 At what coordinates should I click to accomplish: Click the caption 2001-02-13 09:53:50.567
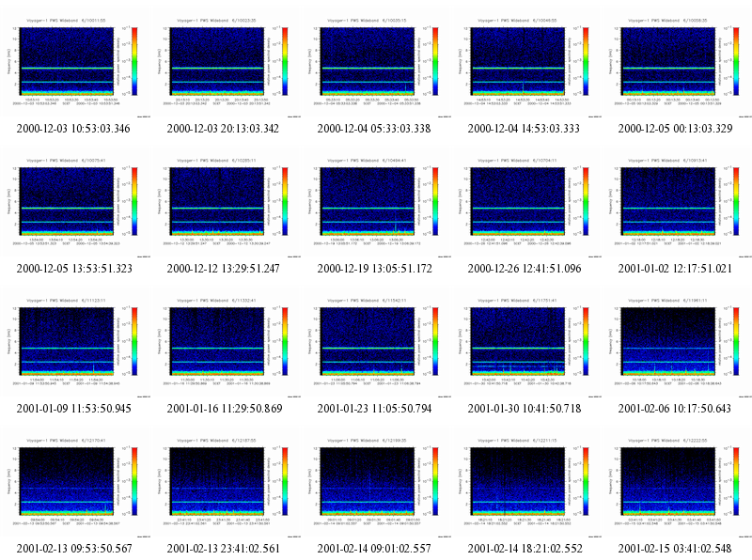click(74, 549)
